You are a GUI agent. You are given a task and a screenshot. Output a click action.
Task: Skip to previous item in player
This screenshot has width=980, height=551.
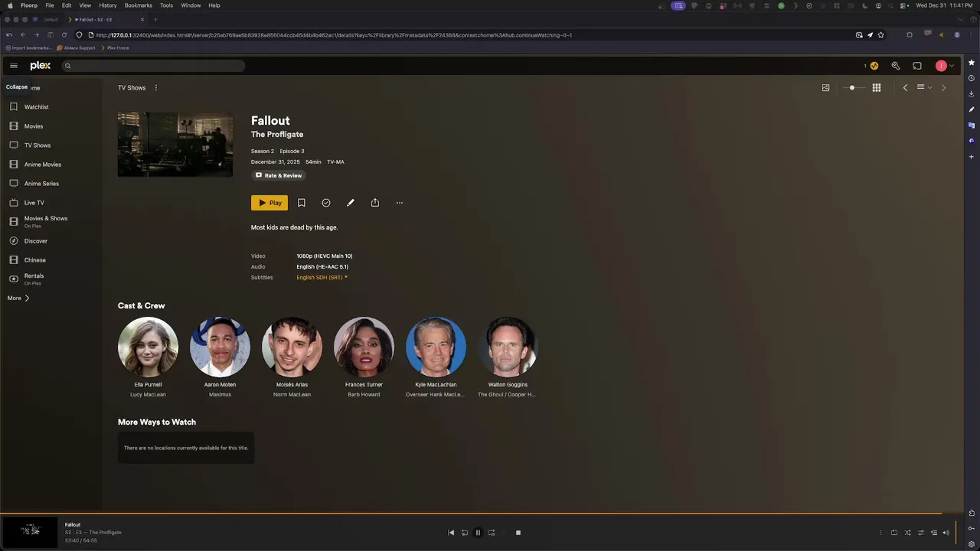(451, 533)
